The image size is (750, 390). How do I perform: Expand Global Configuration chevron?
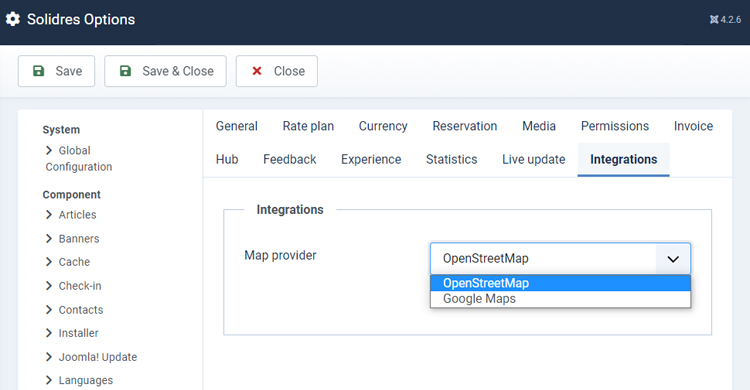pos(49,150)
